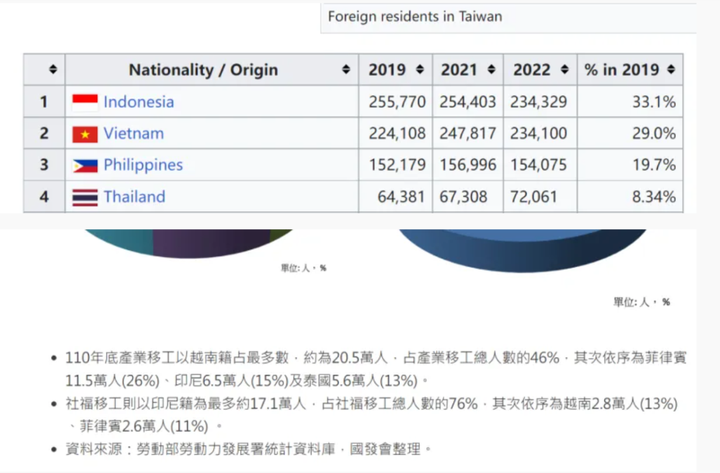Open the Indonesia link
Image resolution: width=720 pixels, height=473 pixels.
[x=139, y=102]
